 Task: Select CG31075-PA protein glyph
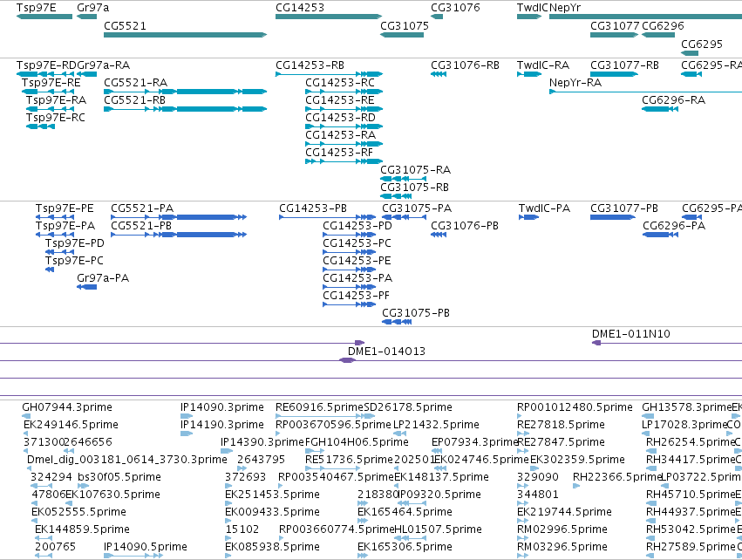[404, 217]
